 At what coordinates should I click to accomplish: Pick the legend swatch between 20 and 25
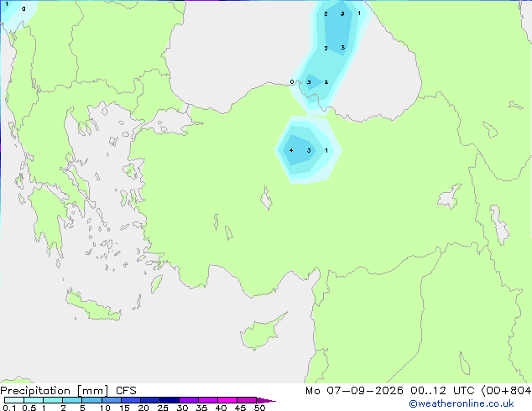(x=150, y=400)
